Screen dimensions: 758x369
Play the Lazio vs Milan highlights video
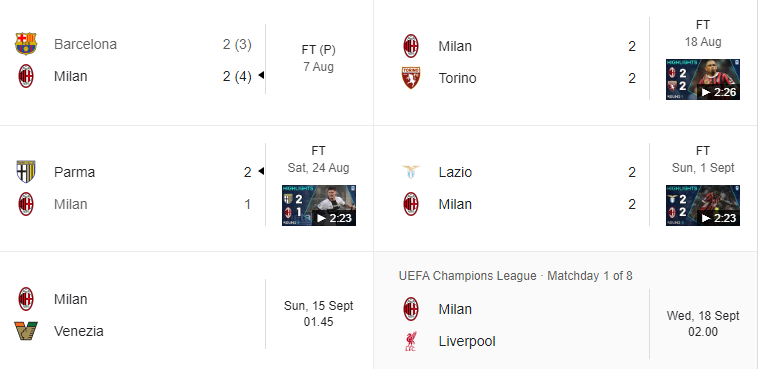(702, 205)
